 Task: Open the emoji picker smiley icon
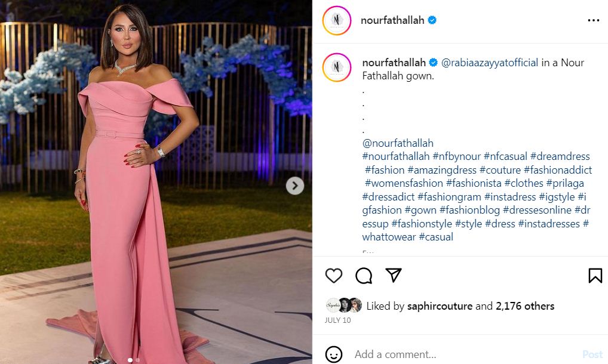tap(334, 354)
